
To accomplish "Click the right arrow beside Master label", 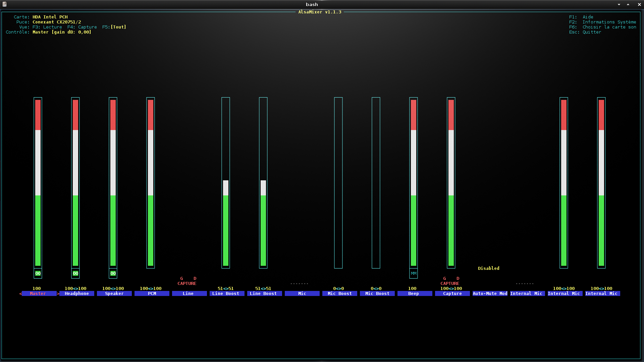I will 58,294.
